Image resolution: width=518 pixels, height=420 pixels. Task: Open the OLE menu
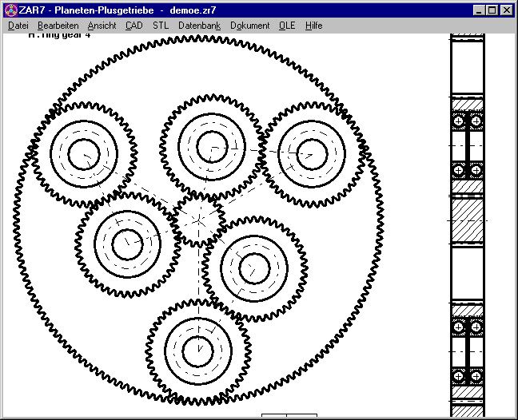click(287, 26)
